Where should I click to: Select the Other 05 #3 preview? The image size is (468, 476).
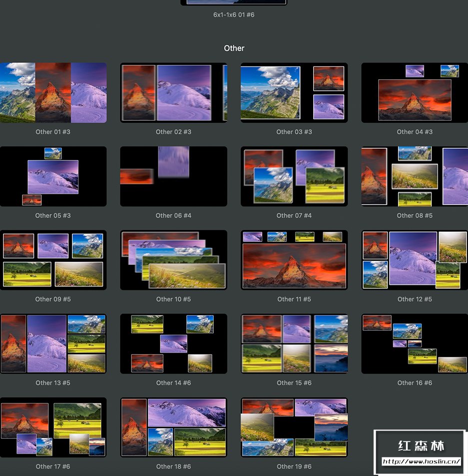53,176
